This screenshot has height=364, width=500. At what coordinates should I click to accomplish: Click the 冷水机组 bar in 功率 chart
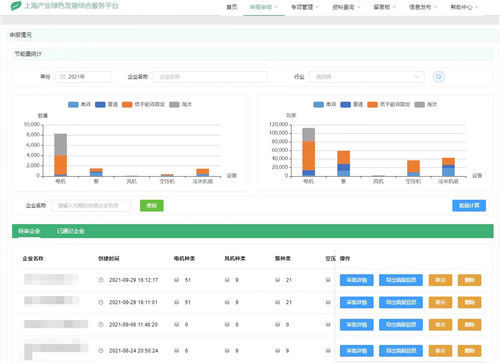[x=448, y=167]
